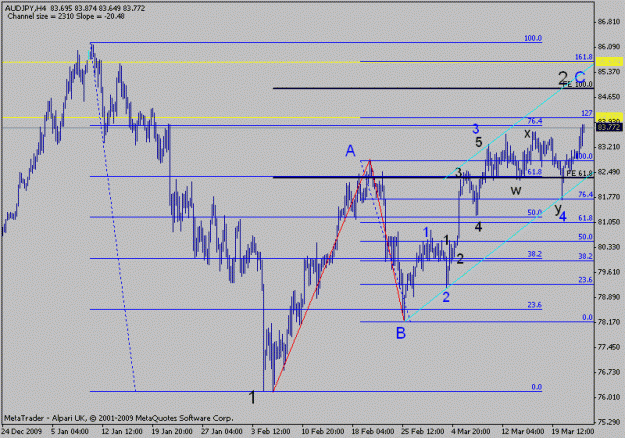Select the lowercase w wave label
625x438 pixels.
[x=516, y=190]
